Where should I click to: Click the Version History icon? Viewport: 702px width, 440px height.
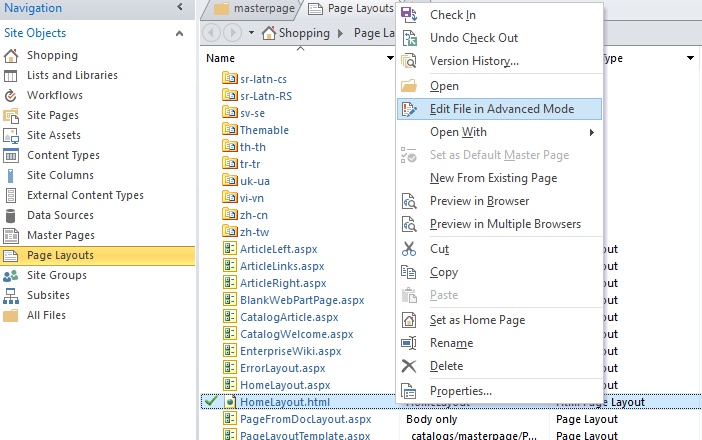[x=409, y=61]
